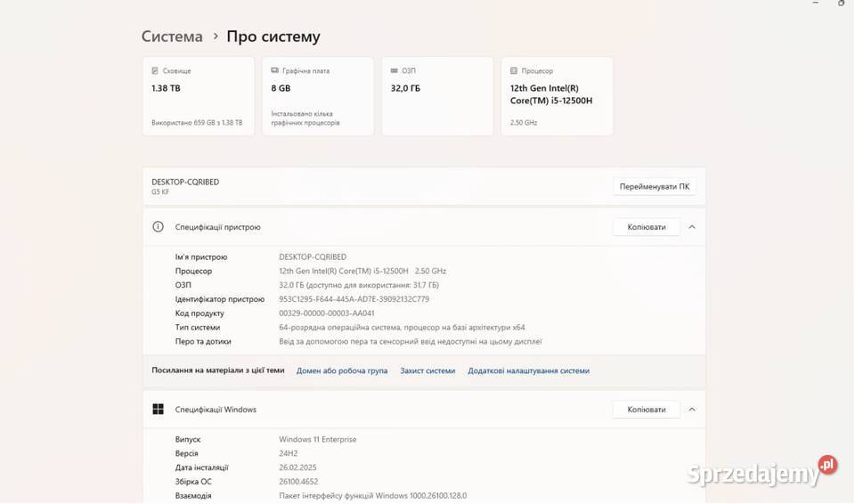The height and width of the screenshot is (504, 855).
Task: Click the info icon beside Специфікації пристрою
Action: 159,227
